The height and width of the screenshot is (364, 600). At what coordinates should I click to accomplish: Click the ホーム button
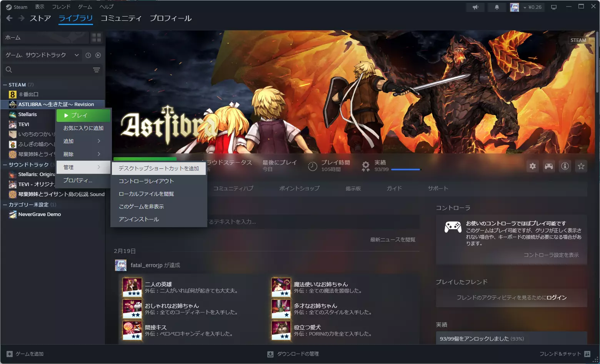(x=45, y=38)
